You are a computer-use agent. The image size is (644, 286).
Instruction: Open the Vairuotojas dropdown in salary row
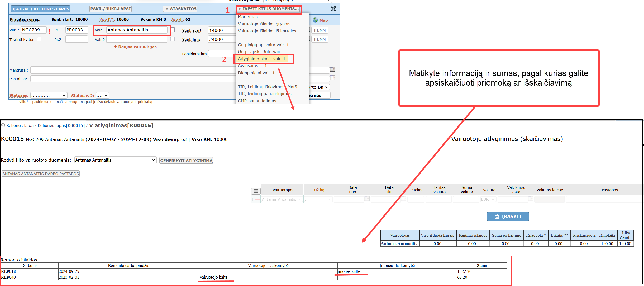[x=282, y=199]
